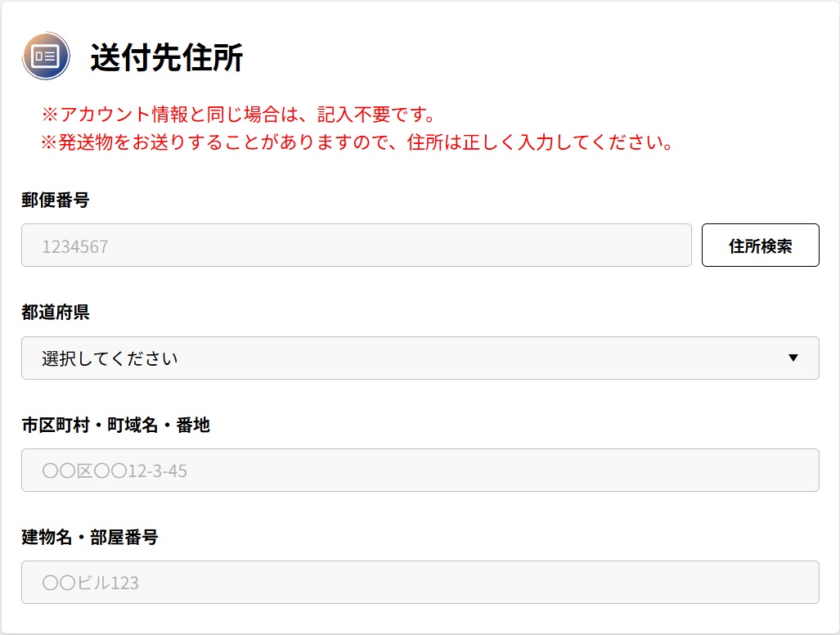Click the 市区町村・町域名・番地 label
This screenshot has height=635, width=840.
coord(115,425)
